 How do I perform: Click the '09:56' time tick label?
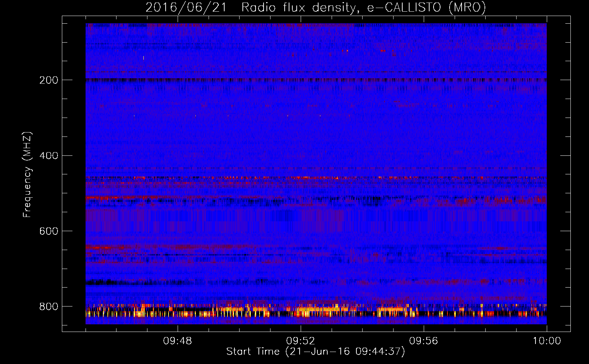pos(424,341)
